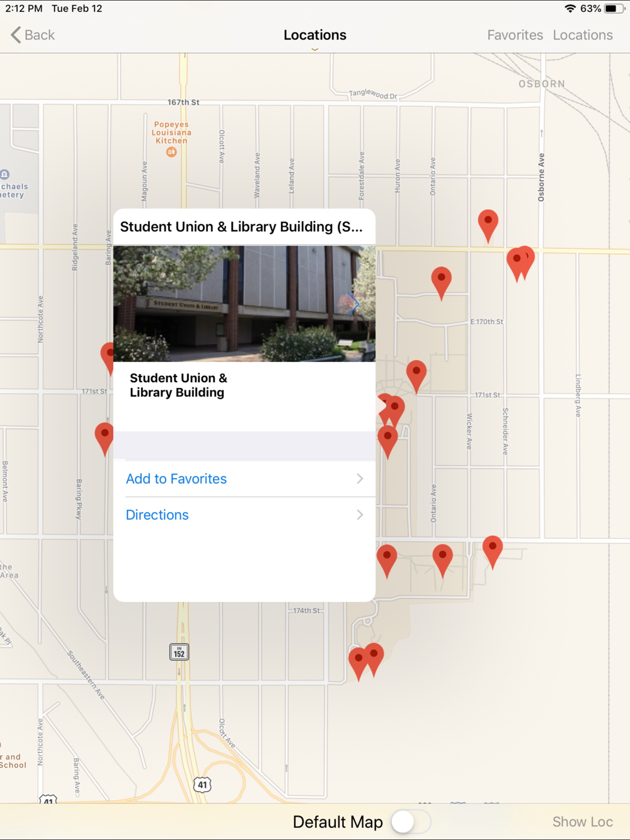Tap the IN 152 highway shield
Viewport: 630px width, 840px height.
[179, 652]
